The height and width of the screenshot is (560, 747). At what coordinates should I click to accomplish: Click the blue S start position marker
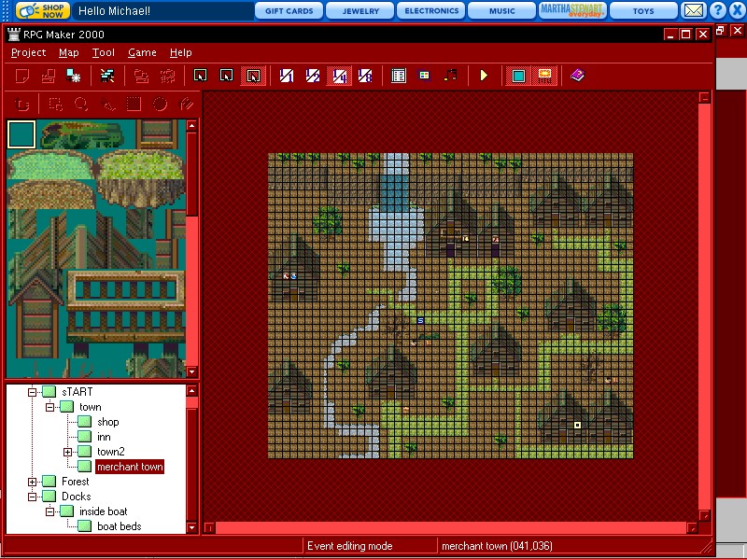click(421, 321)
